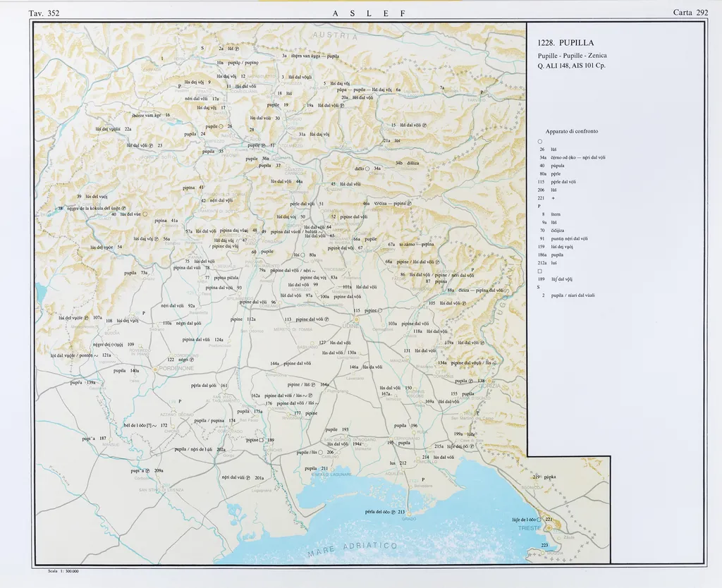Image resolution: width=722 pixels, height=588 pixels.
Task: Click the Trieste city marker
Action: pyautogui.click(x=549, y=527)
